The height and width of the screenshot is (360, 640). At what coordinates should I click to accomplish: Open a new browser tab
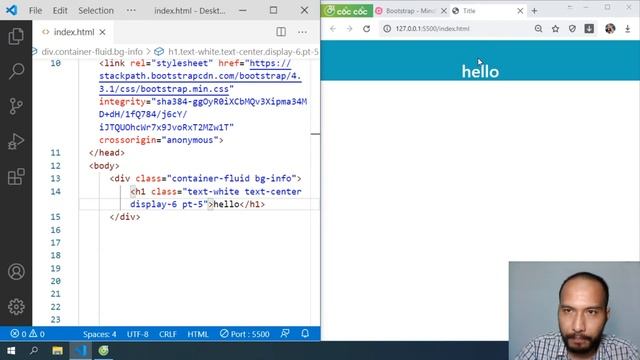click(x=534, y=11)
